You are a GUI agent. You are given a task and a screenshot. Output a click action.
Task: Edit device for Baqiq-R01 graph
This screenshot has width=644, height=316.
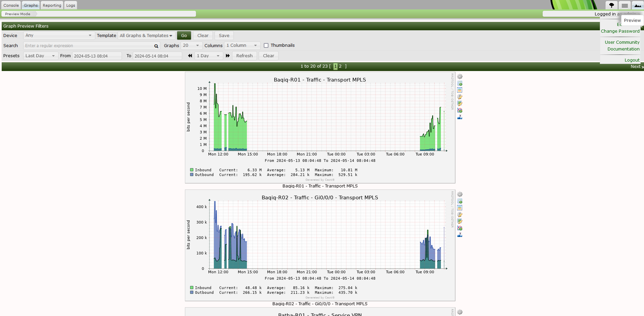(x=460, y=97)
